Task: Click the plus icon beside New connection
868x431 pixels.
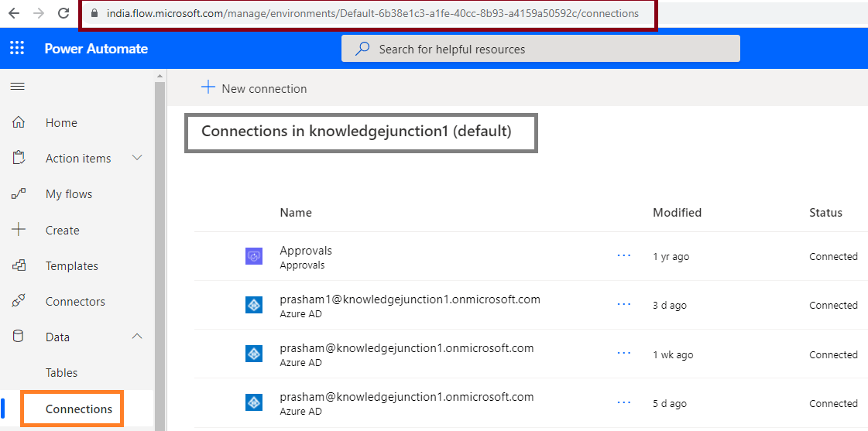Action: pyautogui.click(x=208, y=87)
